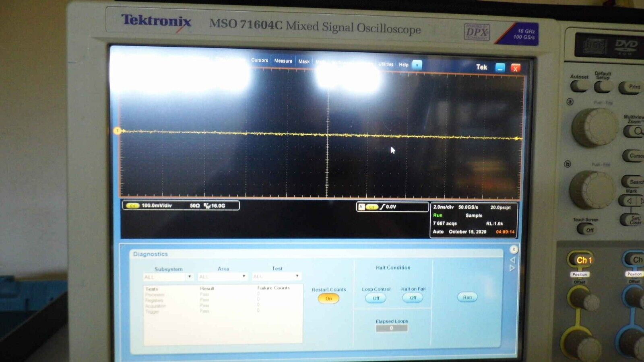Click the yellow C1 vertical scale badge
Screen dimensions: 644x362
point(133,206)
